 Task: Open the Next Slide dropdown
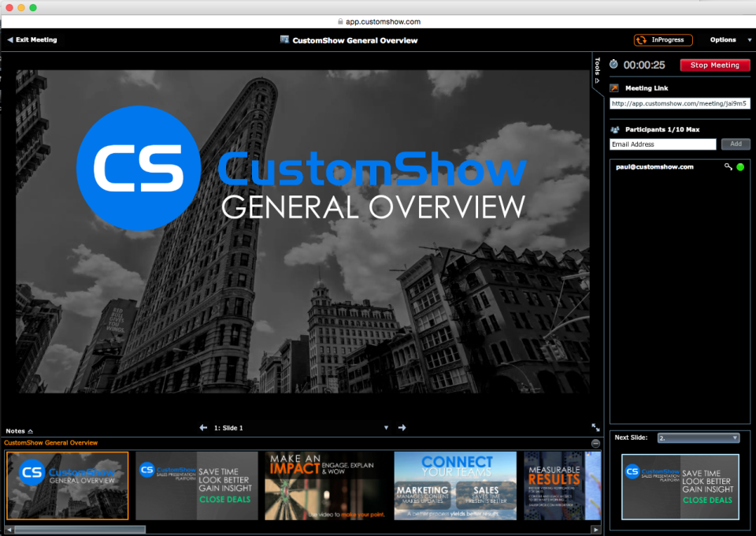point(699,438)
